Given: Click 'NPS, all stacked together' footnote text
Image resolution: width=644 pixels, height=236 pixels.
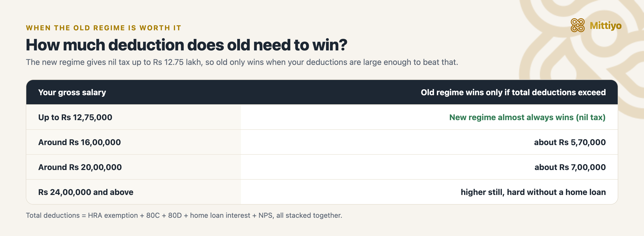Looking at the screenshot, I should [300, 215].
